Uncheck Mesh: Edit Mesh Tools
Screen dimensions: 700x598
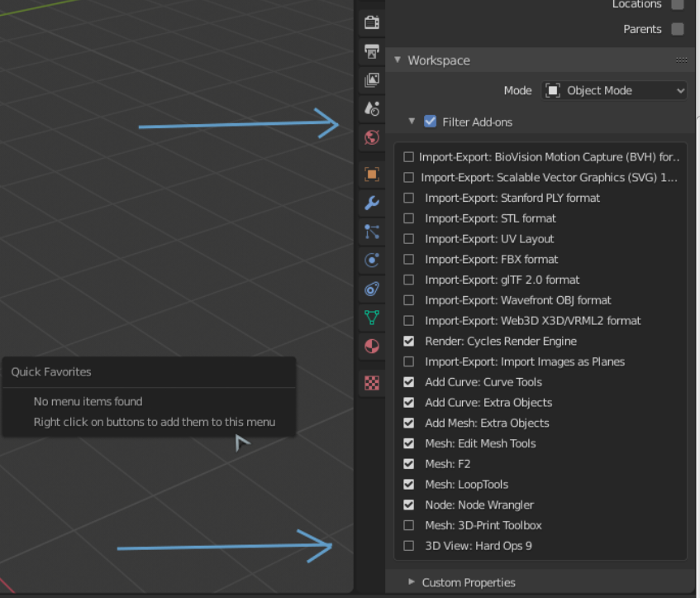[408, 444]
